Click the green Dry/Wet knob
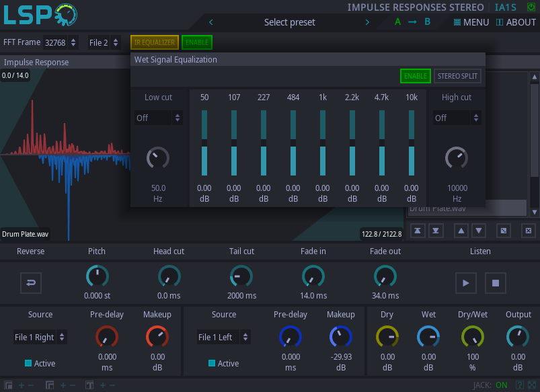Screen dimensions: 540x392 coord(473,337)
